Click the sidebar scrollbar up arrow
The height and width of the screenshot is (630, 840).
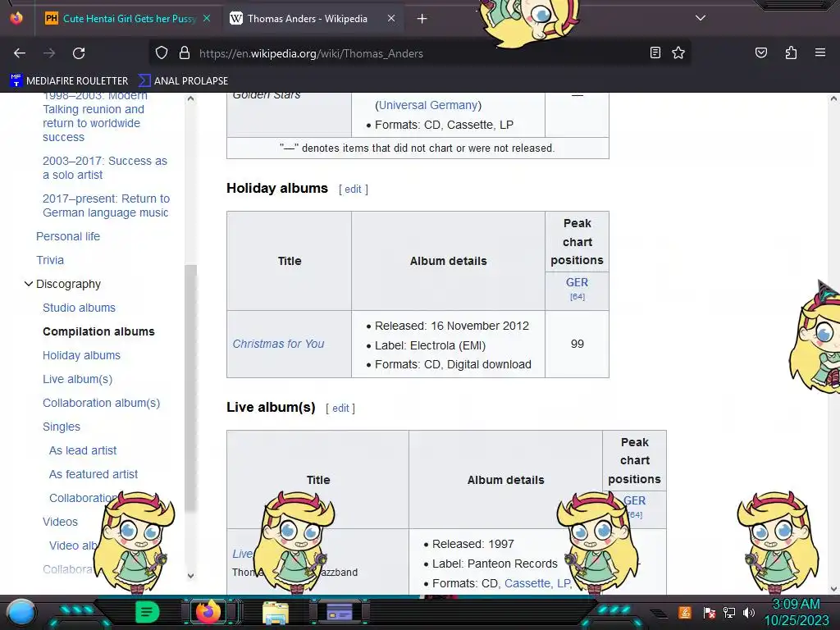pos(190,98)
